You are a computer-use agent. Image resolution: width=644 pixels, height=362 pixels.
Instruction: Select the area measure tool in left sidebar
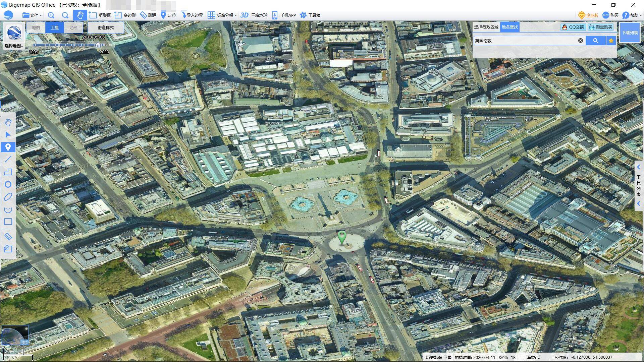click(8, 249)
